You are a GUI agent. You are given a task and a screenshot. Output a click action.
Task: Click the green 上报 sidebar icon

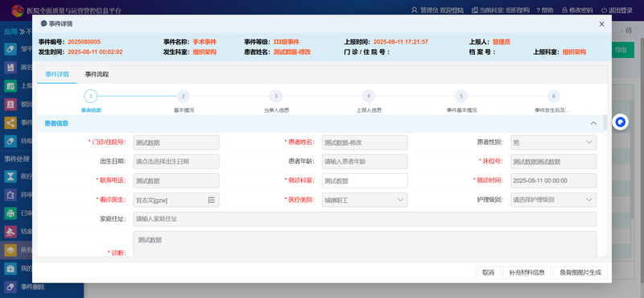coord(10,86)
